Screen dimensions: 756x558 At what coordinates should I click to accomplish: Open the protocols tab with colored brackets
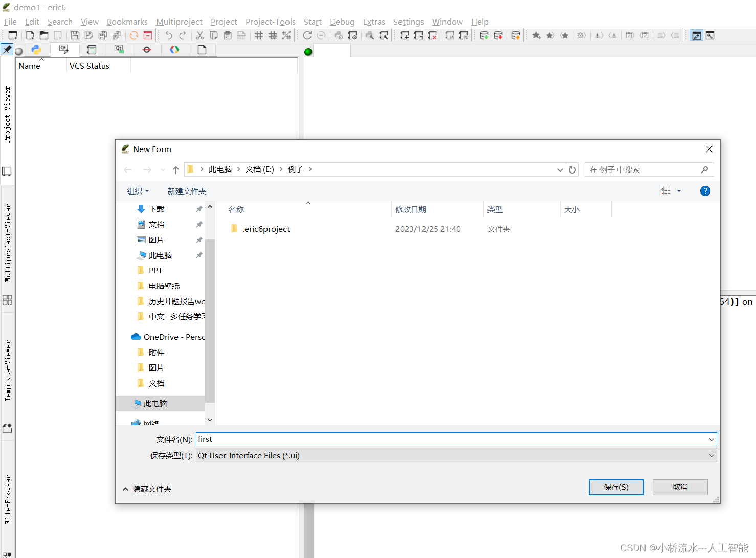pyautogui.click(x=174, y=50)
